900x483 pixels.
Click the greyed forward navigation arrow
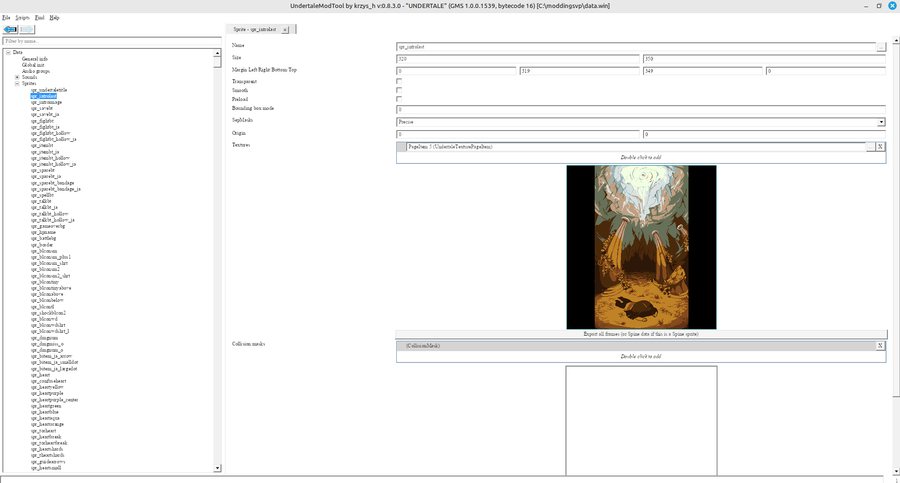tap(27, 29)
